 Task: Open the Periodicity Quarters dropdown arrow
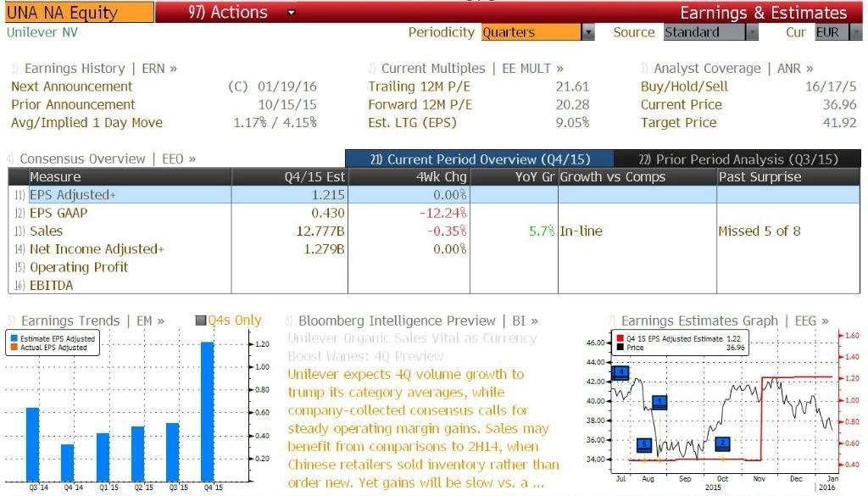pos(587,32)
